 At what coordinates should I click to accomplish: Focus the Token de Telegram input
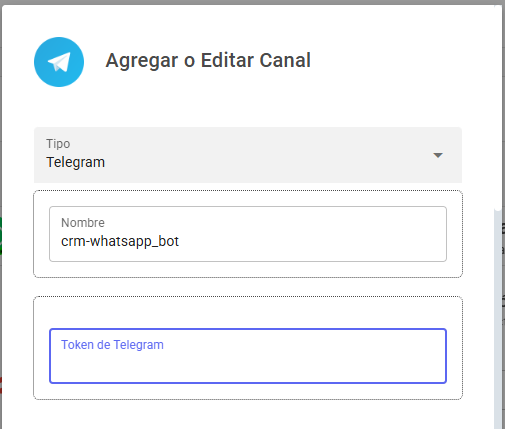(x=248, y=356)
